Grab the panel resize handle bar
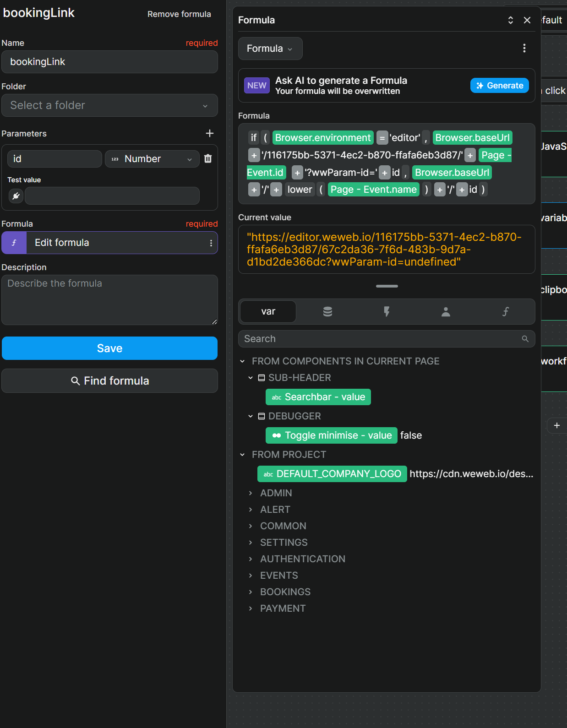Image resolution: width=567 pixels, height=728 pixels. 387,286
